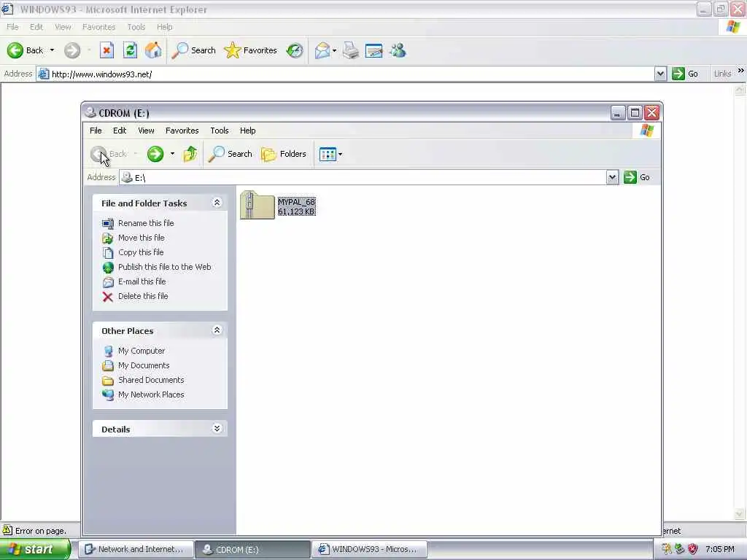Collapse the Other Places panel
Image resolution: width=747 pixels, height=560 pixels.
[x=217, y=330]
